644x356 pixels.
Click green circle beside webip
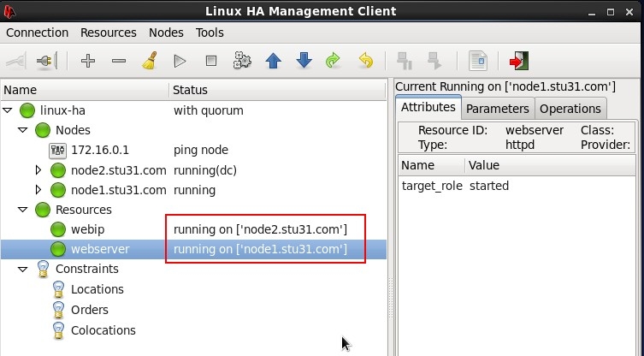pyautogui.click(x=58, y=229)
